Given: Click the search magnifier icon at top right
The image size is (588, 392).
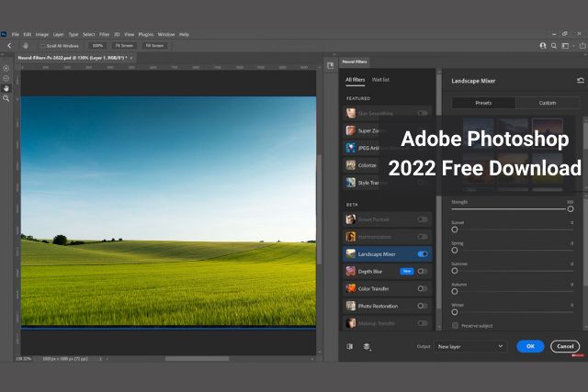Looking at the screenshot, I should pyautogui.click(x=554, y=46).
